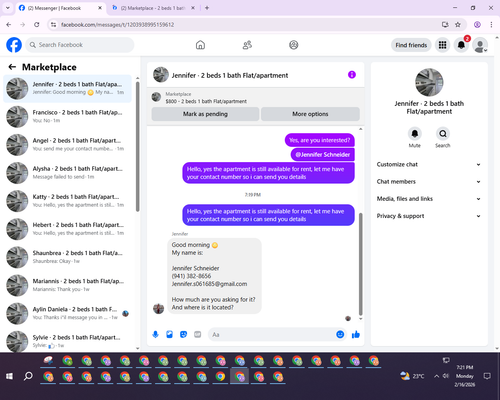This screenshot has width=500, height=400.
Task: Switch to the Messenger | Facebook browser tab
Action: pos(60,8)
